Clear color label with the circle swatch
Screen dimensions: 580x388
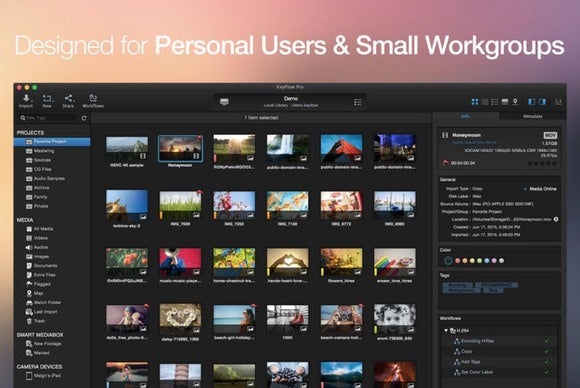point(448,261)
